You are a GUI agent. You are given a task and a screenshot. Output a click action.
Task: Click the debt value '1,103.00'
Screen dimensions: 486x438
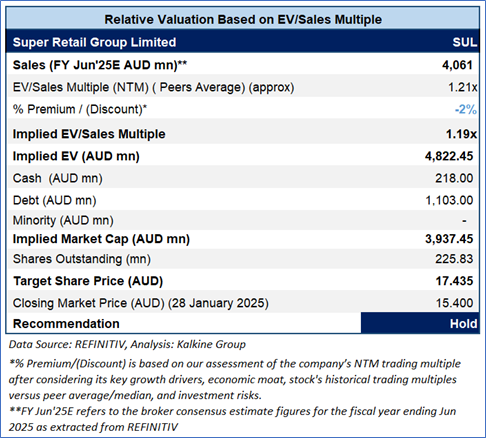[x=449, y=200]
